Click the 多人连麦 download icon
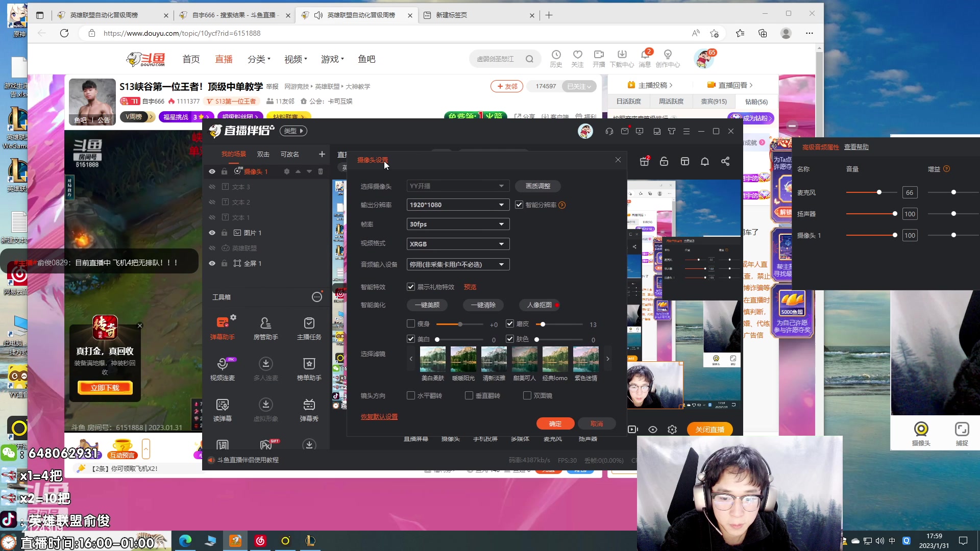Viewport: 980px width, 551px height. pyautogui.click(x=265, y=363)
